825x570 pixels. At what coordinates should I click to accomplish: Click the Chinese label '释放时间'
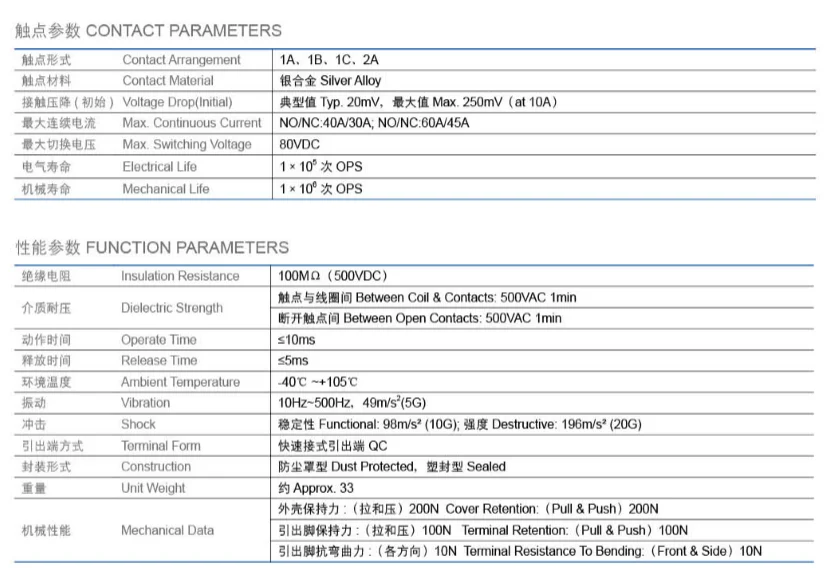click(x=46, y=361)
